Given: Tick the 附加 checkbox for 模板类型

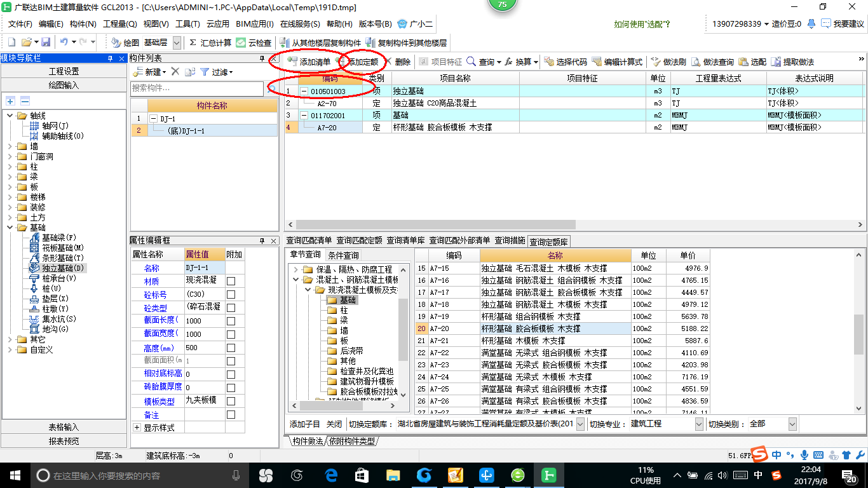Looking at the screenshot, I should (x=231, y=401).
